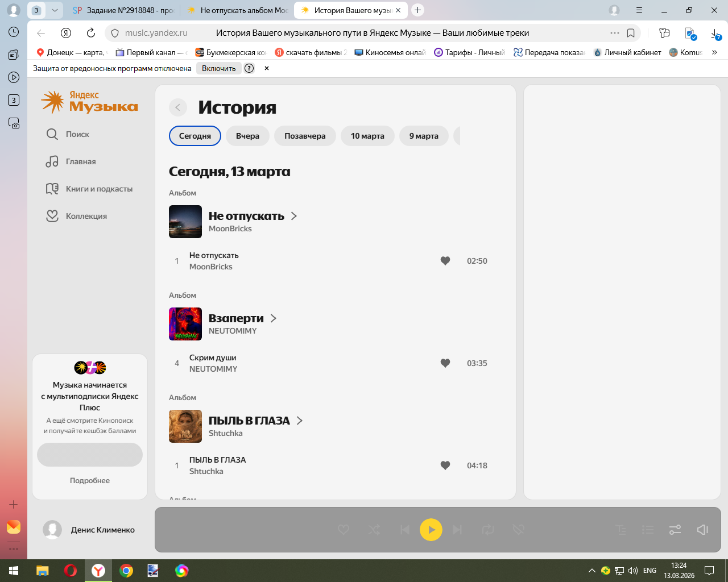Dislike the current track in player bar
This screenshot has width=728, height=582.
[518, 530]
